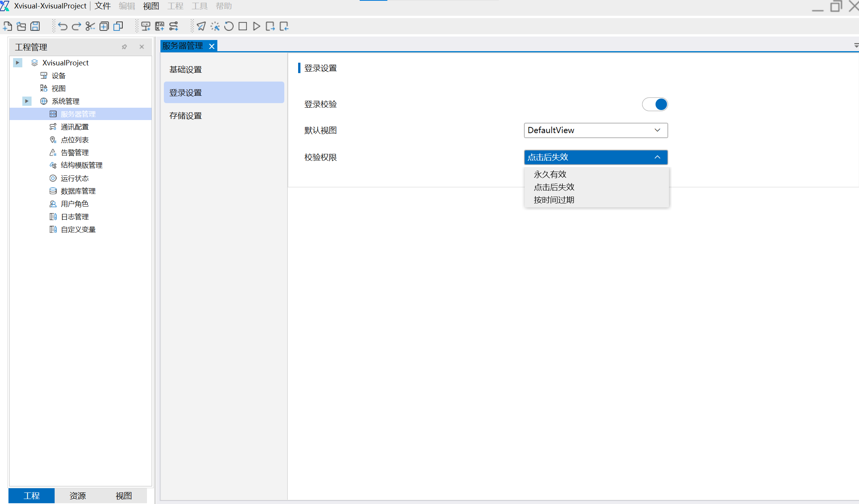This screenshot has width=859, height=504.
Task: Choose 永久有效 from the dropdown list
Action: coord(550,174)
